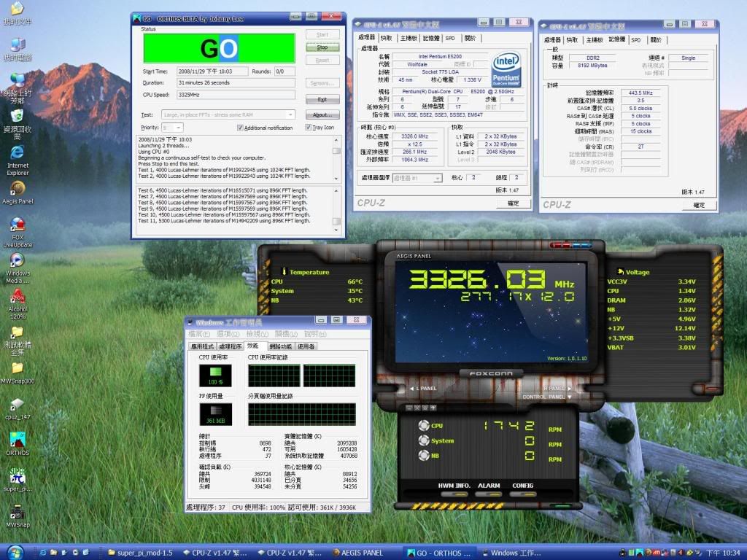747x560 pixels.
Task: Switch to GO - ORTHOS taskbar item
Action: point(439,553)
